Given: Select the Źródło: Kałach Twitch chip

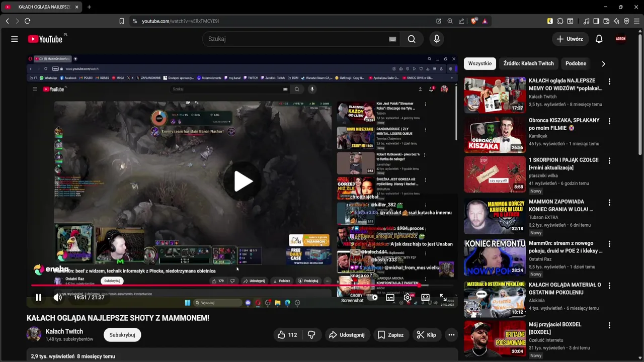Looking at the screenshot, I should (528, 63).
